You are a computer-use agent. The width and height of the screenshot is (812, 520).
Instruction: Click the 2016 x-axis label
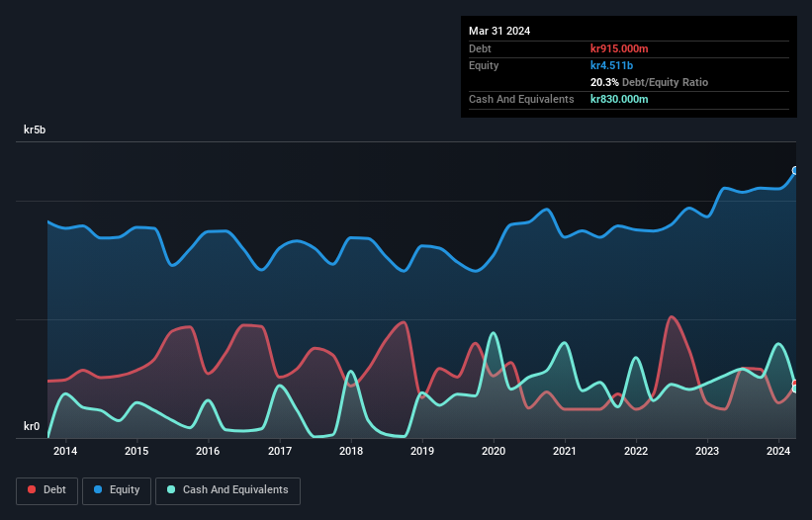(x=208, y=451)
